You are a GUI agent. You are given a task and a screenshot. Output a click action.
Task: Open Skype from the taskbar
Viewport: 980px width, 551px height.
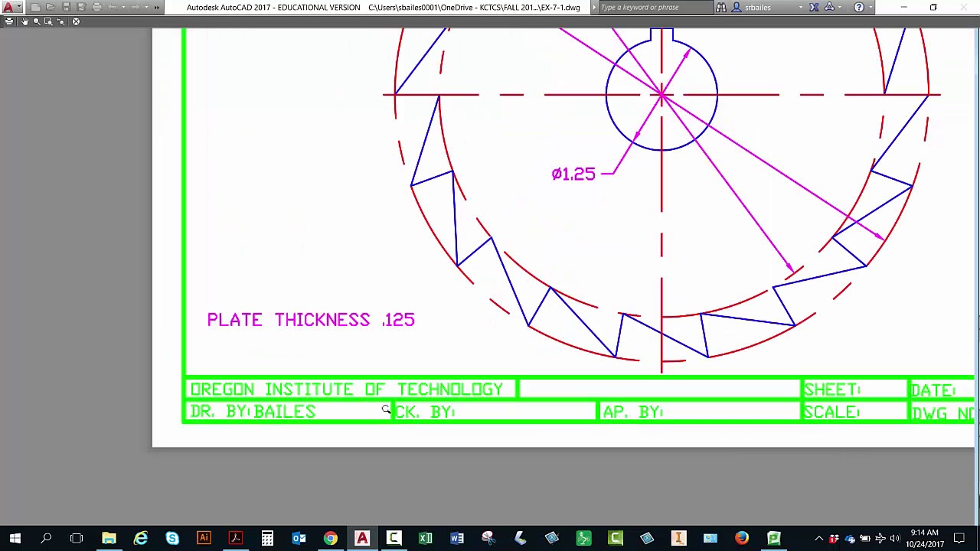click(x=172, y=538)
